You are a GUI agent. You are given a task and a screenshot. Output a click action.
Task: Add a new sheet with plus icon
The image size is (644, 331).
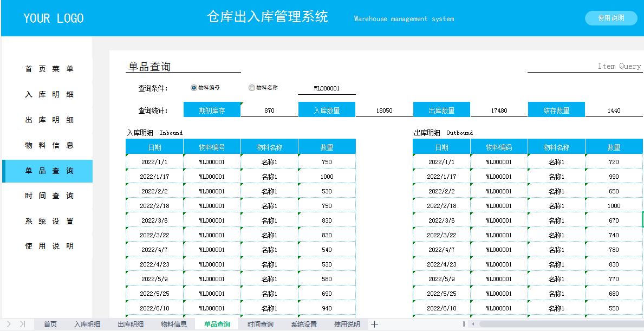pyautogui.click(x=374, y=324)
